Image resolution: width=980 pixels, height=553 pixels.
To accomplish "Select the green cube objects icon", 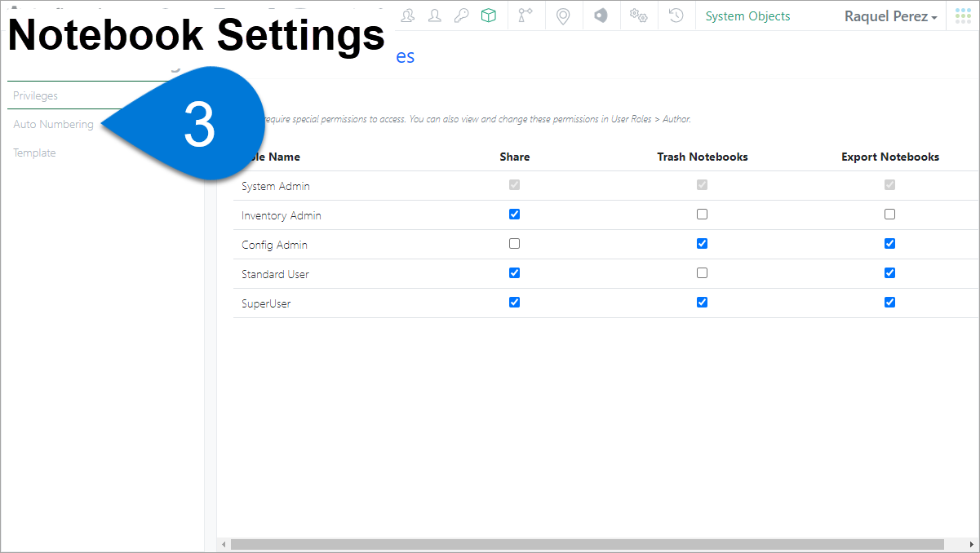I will point(488,15).
